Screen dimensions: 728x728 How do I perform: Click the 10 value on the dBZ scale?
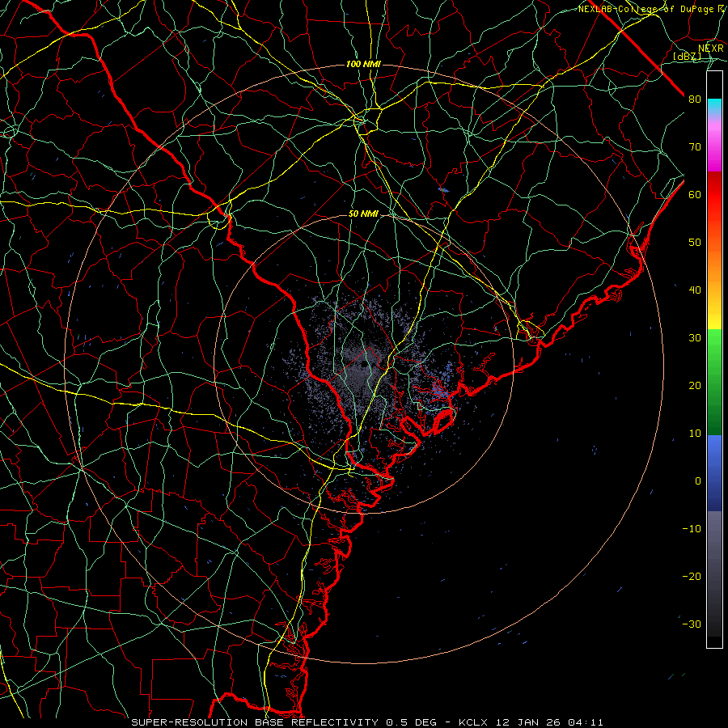(695, 434)
